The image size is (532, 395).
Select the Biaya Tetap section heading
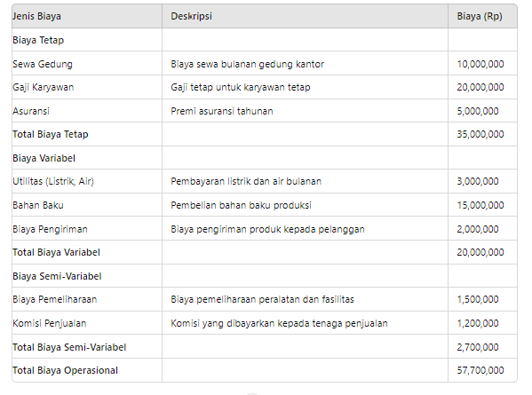pyautogui.click(x=38, y=40)
